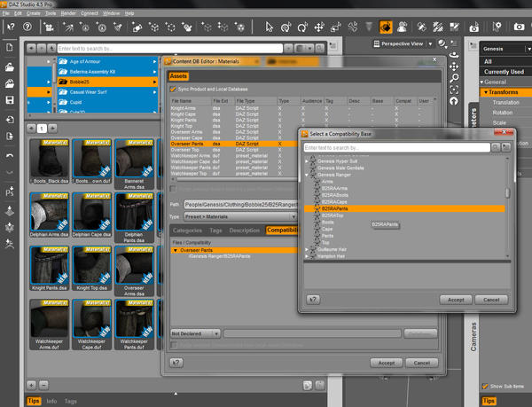Expand the Genesis Hyper Suit tree node
The width and height of the screenshot is (532, 407).
point(307,161)
